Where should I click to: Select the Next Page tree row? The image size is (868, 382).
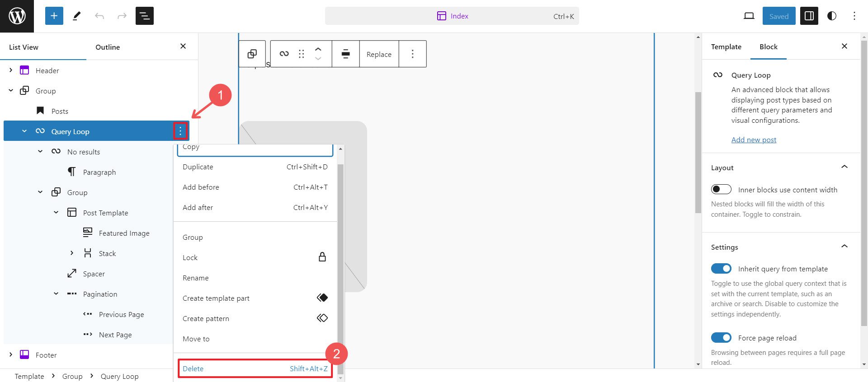click(88, 335)
